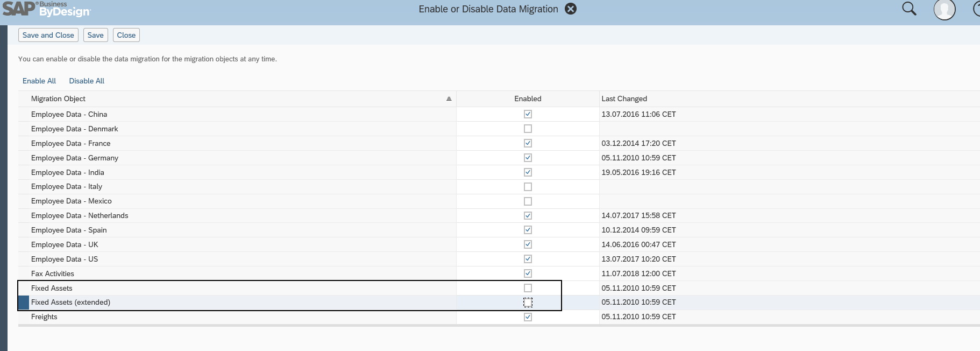Click Save and Close button
Viewport: 980px width, 351px height.
48,35
